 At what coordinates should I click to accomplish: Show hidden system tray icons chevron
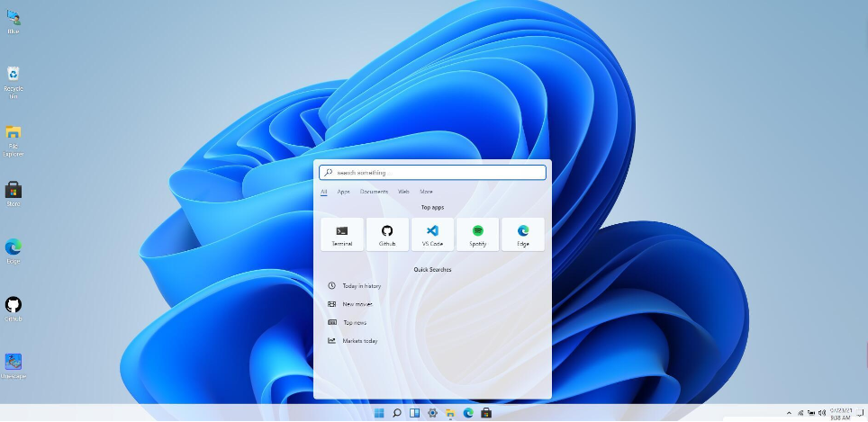(x=790, y=413)
